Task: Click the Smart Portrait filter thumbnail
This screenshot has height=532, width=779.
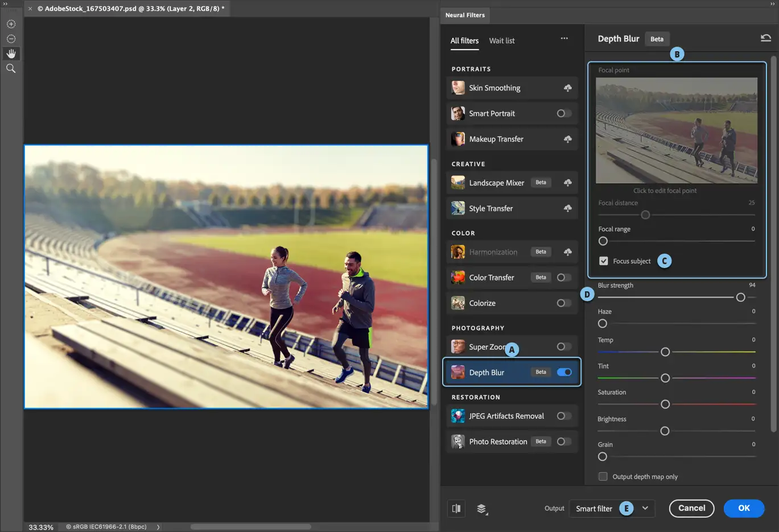Action: (x=458, y=113)
